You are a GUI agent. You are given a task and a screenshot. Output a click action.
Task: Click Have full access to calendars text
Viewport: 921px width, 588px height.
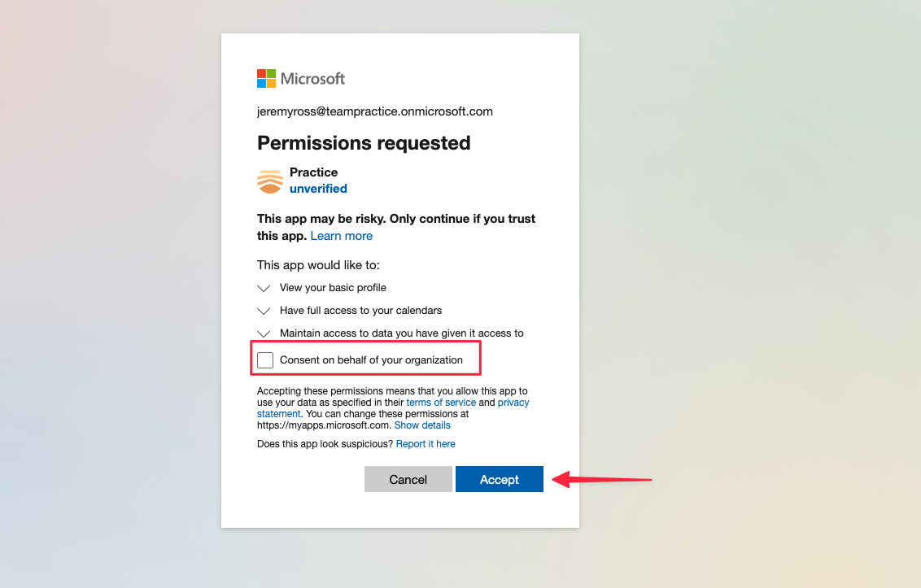point(360,310)
